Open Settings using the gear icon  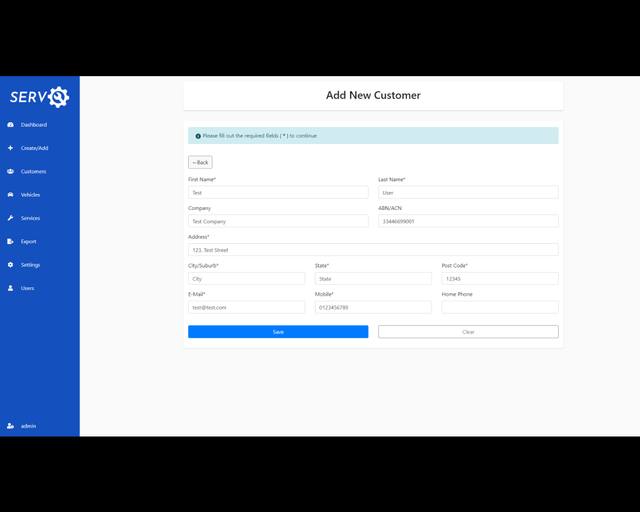[10, 265]
